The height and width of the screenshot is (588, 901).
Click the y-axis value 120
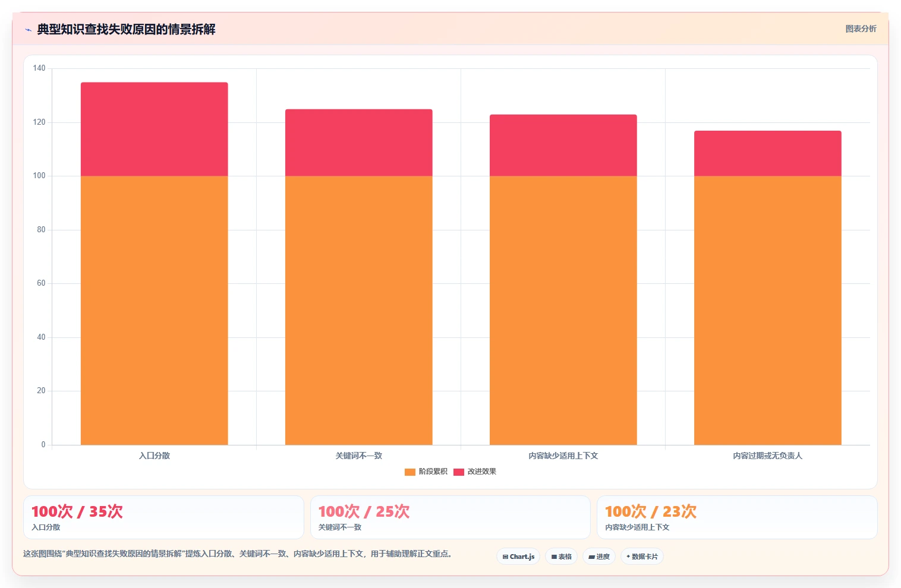(x=39, y=122)
